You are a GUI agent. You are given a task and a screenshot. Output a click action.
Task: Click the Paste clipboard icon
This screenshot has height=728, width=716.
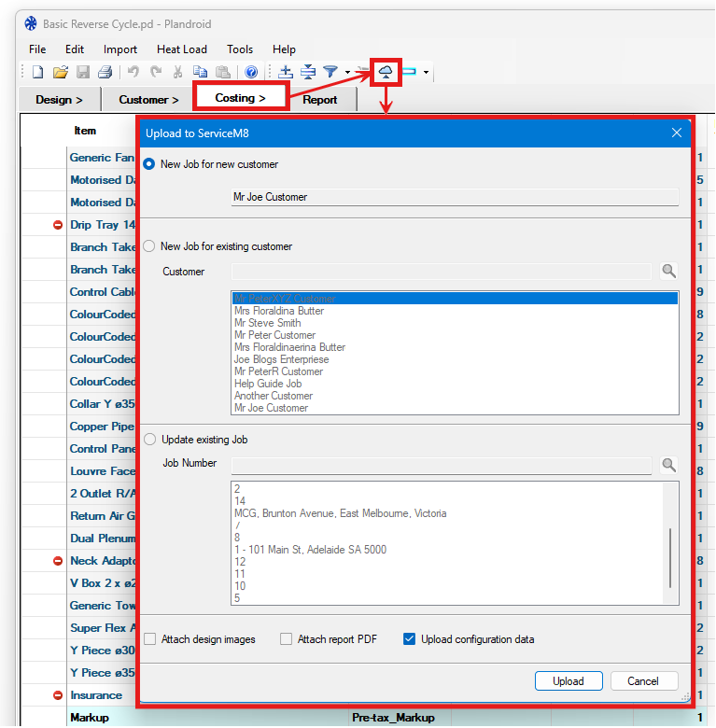pos(223,72)
